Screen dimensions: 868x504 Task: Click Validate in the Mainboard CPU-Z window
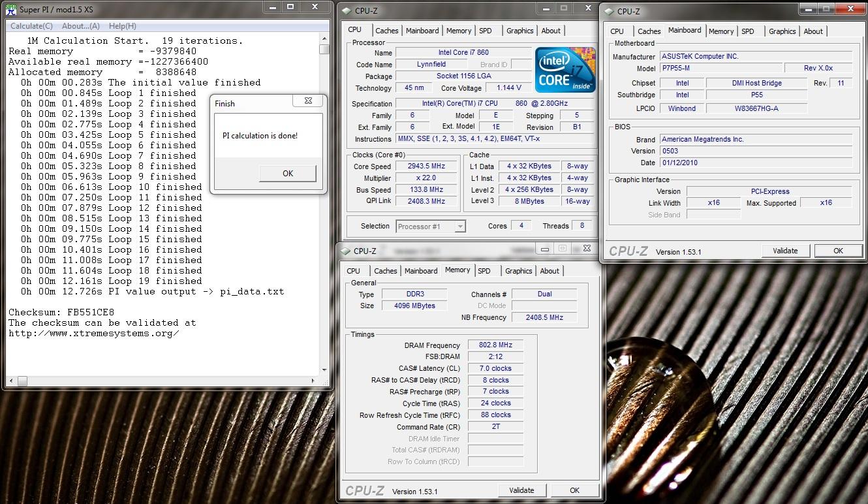click(x=785, y=251)
